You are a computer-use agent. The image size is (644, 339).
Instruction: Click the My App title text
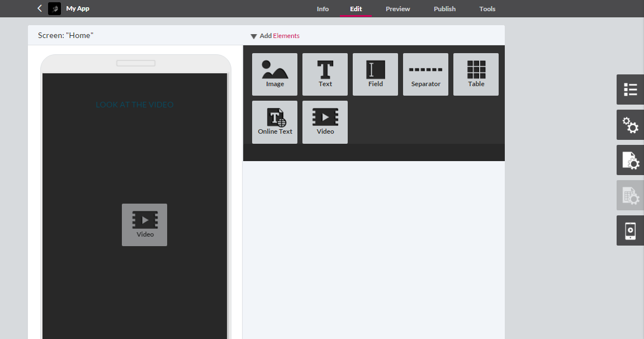pyautogui.click(x=78, y=8)
